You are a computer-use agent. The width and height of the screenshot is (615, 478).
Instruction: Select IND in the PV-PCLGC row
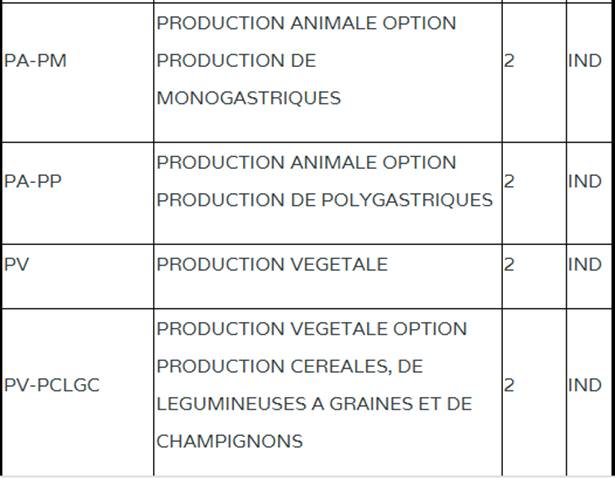(x=584, y=385)
